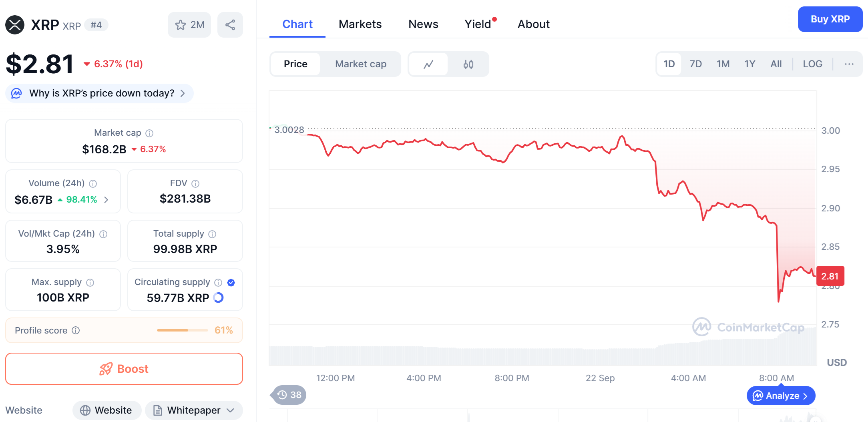Click Market cap info icon
Viewport: 868px width, 422px height.
(x=149, y=133)
